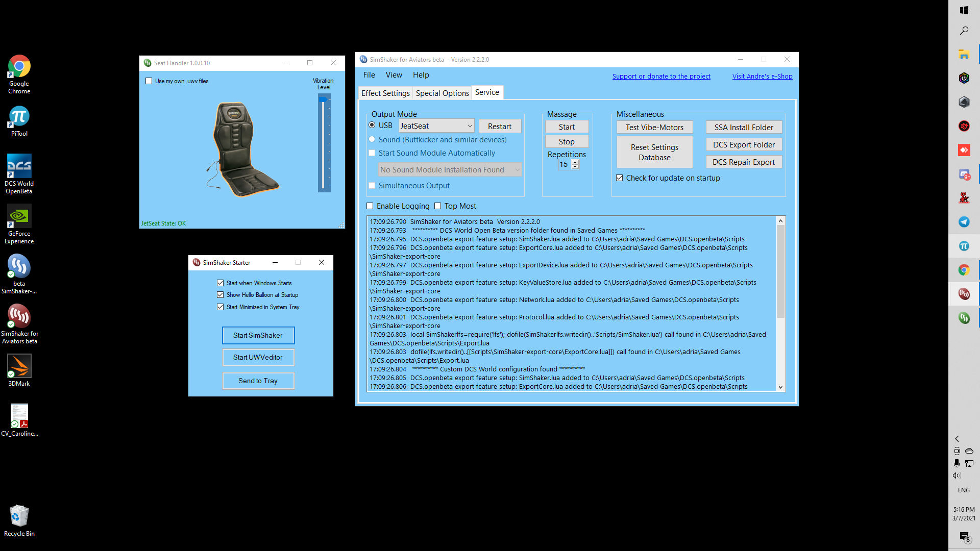Click Send to Tray button

tap(258, 381)
